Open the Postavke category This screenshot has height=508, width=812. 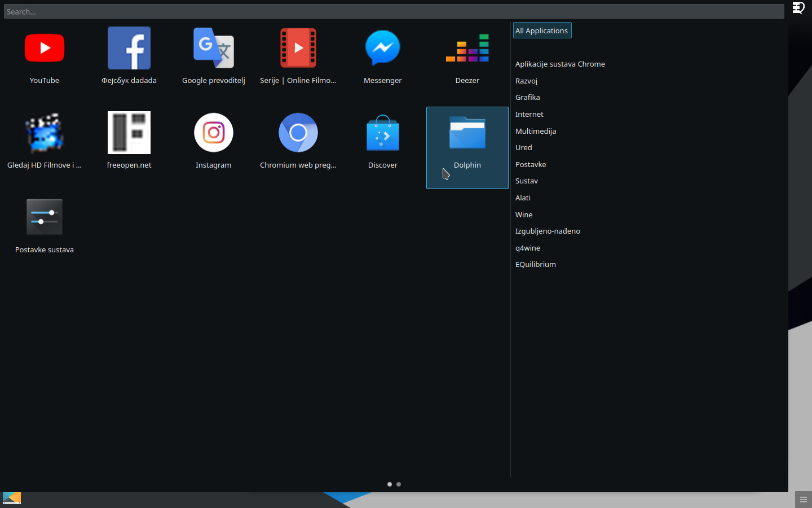tap(530, 164)
